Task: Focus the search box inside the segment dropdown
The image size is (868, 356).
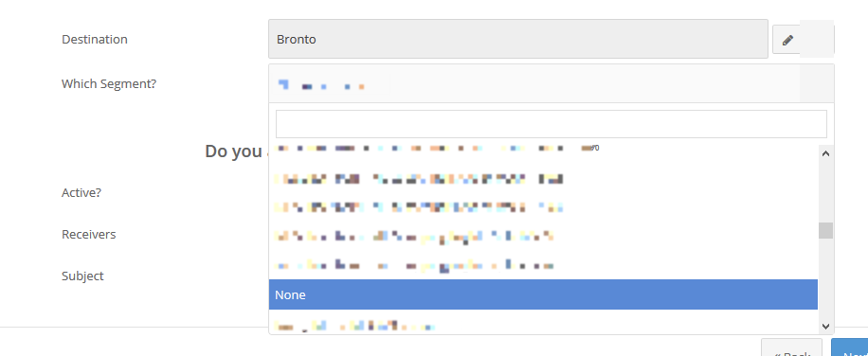Action: pos(552,124)
